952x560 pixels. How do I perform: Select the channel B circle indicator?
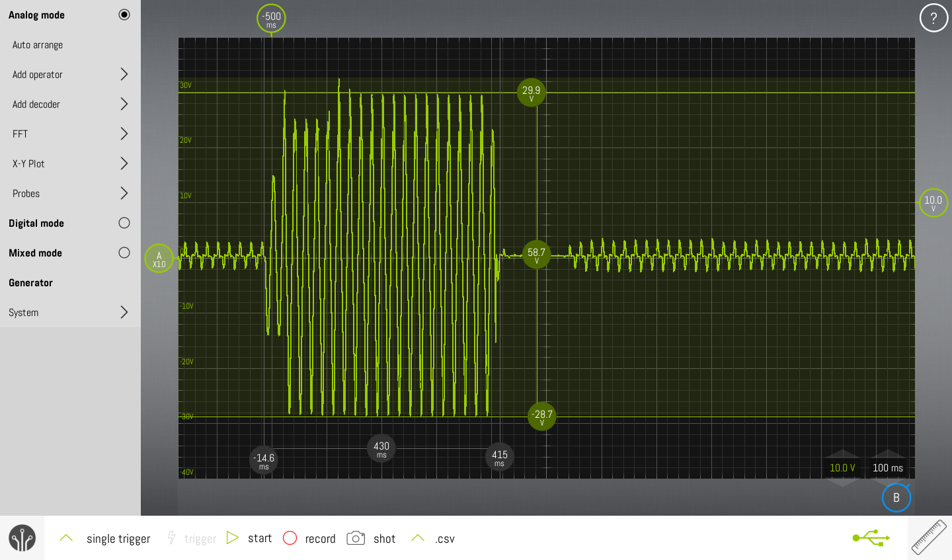(x=896, y=498)
